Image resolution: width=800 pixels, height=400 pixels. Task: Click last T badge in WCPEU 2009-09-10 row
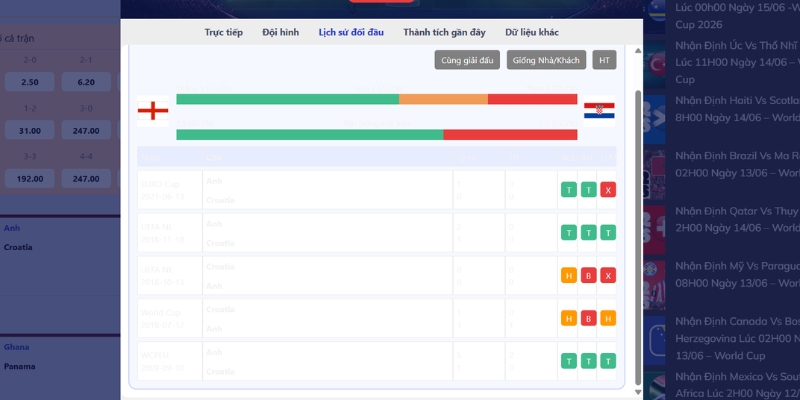608,361
